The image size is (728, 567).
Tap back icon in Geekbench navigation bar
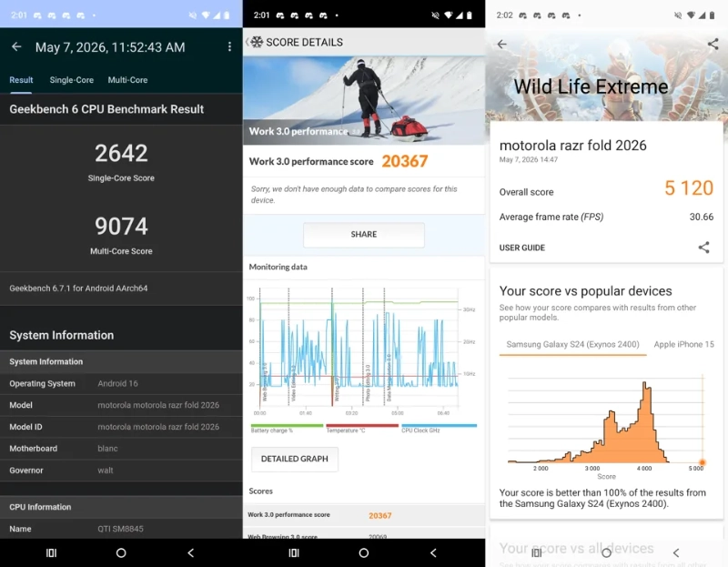(x=191, y=552)
